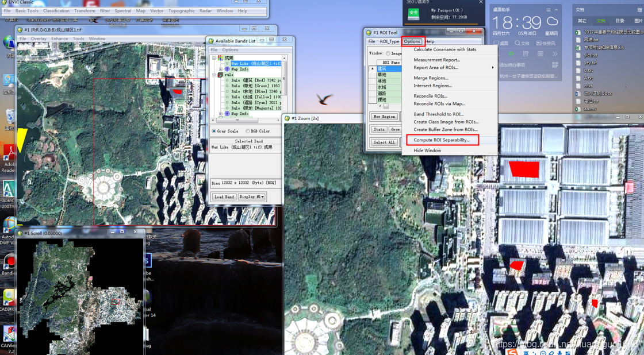The height and width of the screenshot is (355, 644).
Task: Open Overlay menu in the #1 display window
Action: pyautogui.click(x=39, y=38)
